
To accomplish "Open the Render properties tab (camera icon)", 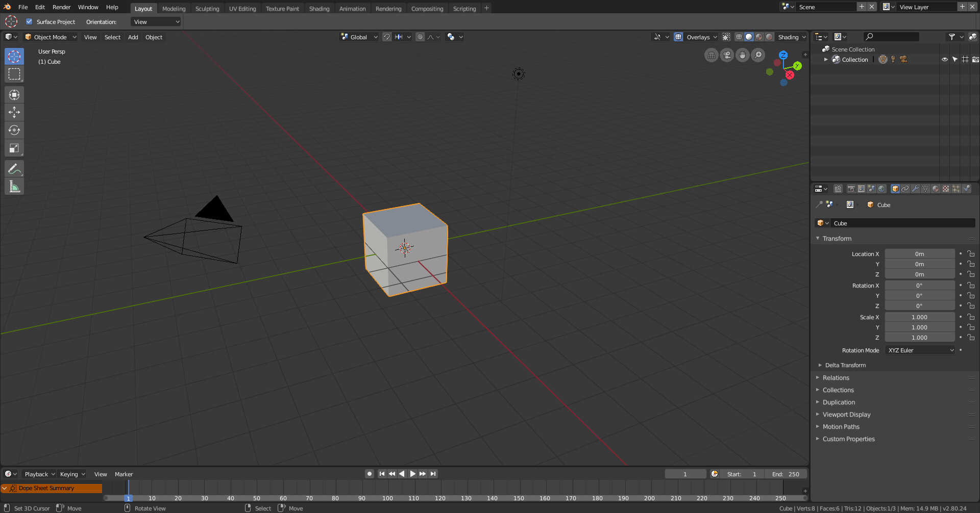I will pyautogui.click(x=851, y=189).
